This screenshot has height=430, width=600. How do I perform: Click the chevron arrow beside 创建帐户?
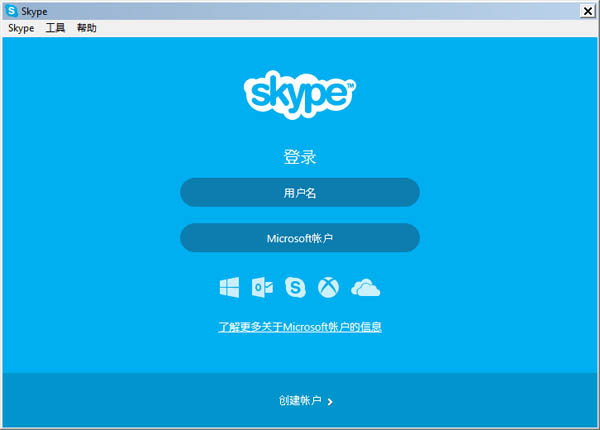[330, 402]
